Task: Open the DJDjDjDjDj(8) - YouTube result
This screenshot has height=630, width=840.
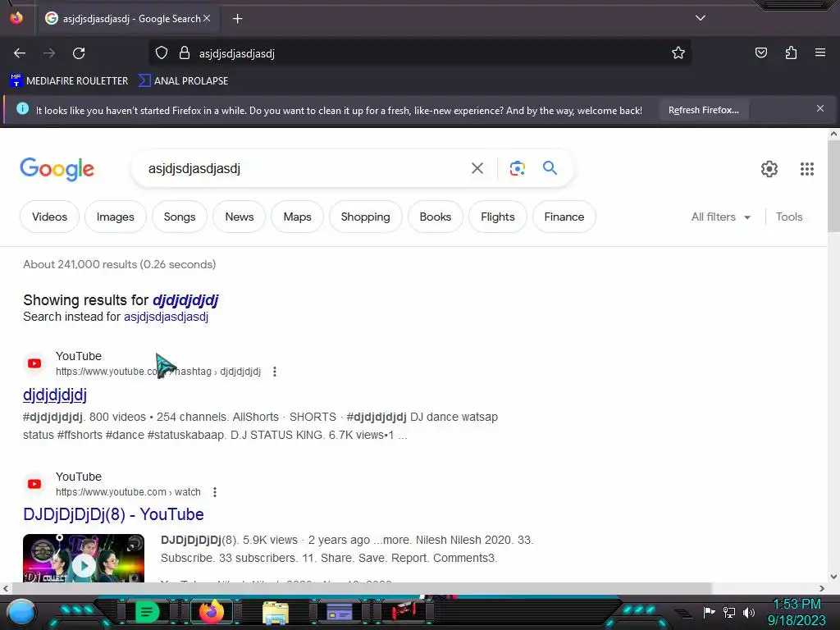Action: tap(113, 514)
